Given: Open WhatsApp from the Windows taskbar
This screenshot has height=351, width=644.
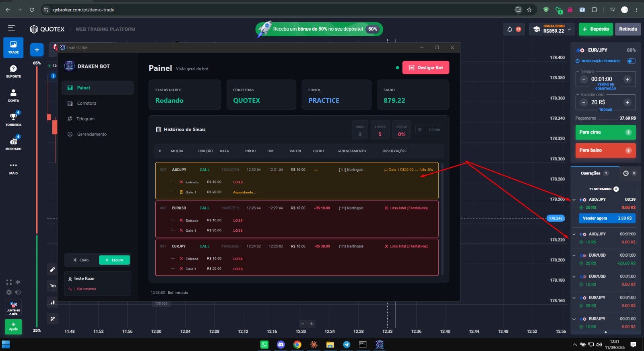Looking at the screenshot, I should point(264,345).
